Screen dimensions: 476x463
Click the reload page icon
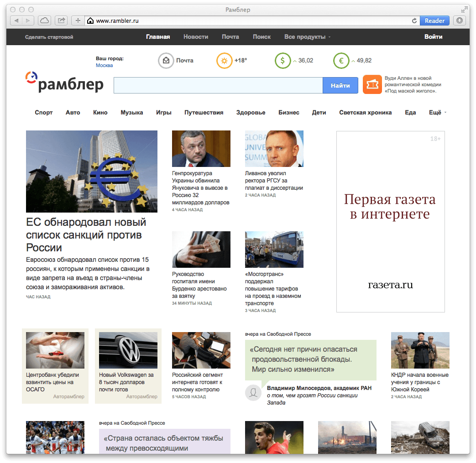click(414, 21)
